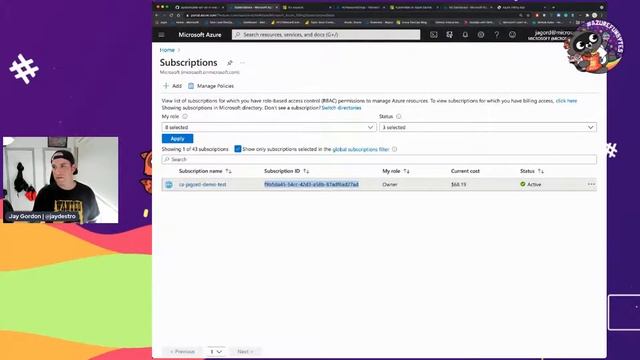Sort by Subscription ID column

pyautogui.click(x=287, y=171)
